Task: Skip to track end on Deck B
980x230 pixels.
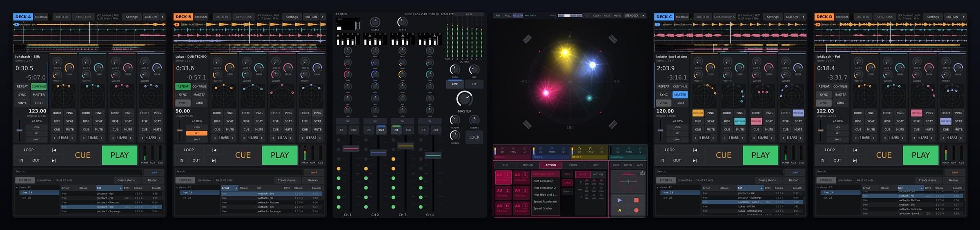Action: point(214,161)
